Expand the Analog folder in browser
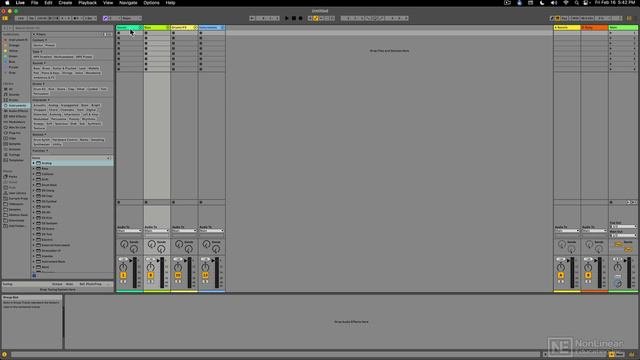Viewport: 640px width, 360px height. pos(34,163)
